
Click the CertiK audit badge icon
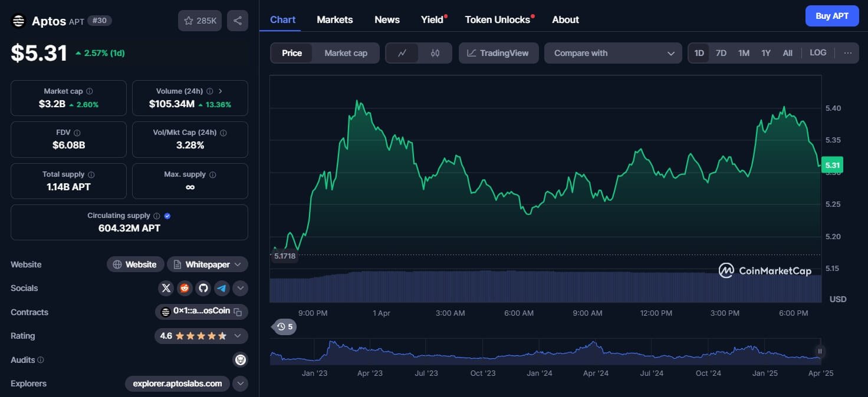tap(240, 359)
